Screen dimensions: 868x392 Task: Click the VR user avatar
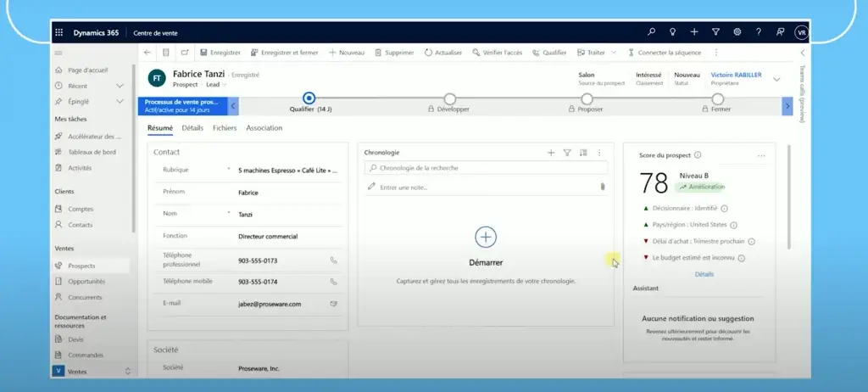pos(801,33)
